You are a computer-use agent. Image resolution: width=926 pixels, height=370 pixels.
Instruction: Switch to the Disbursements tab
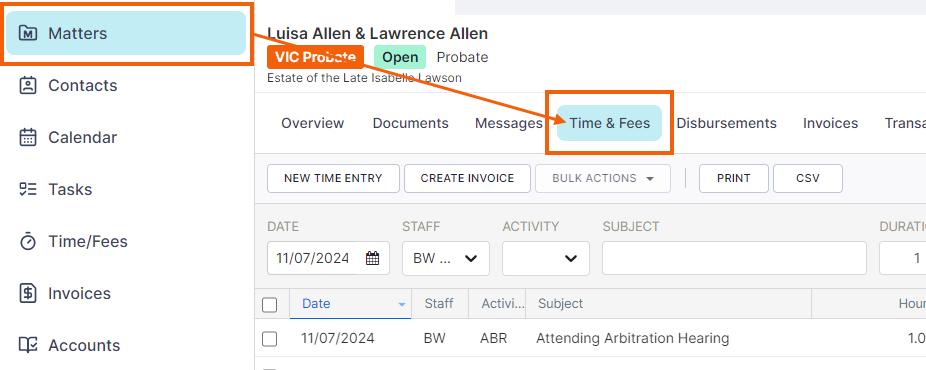click(726, 123)
